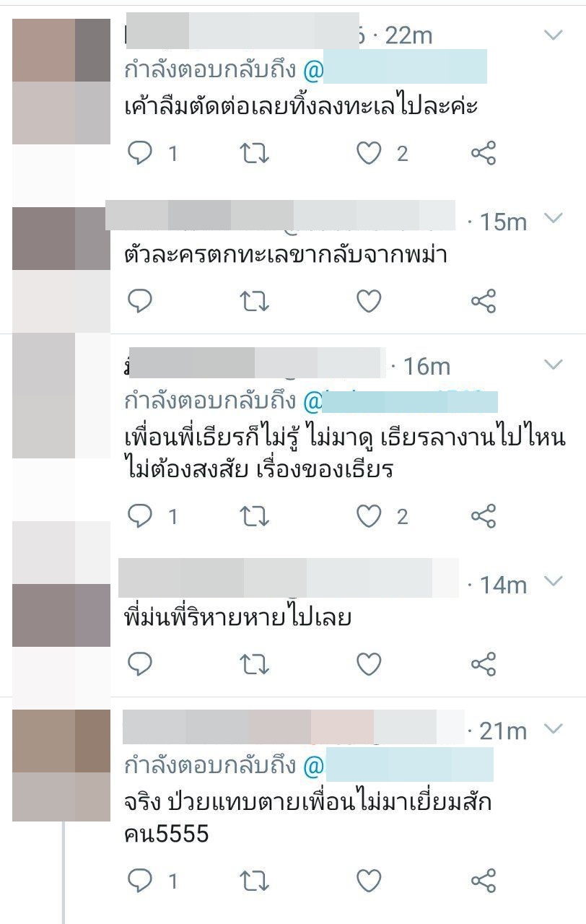Screen dimensions: 586x924
Task: Click the mentioned username in 16m tweet
Action: (x=400, y=401)
